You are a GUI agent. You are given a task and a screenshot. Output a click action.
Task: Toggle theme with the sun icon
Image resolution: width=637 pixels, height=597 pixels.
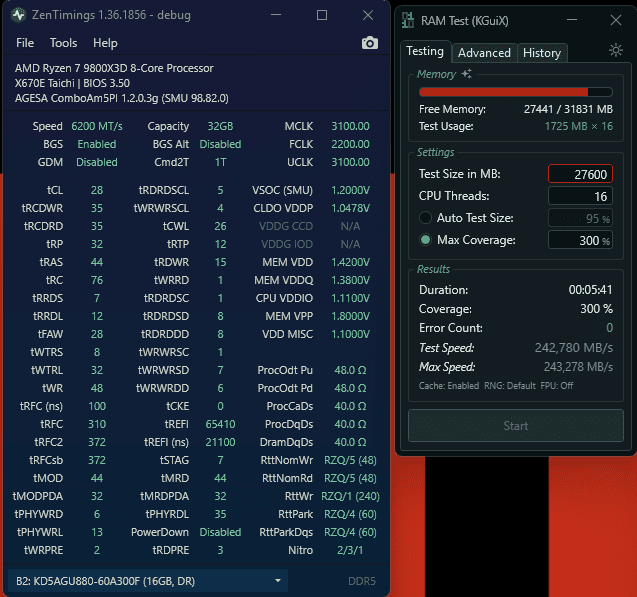click(x=615, y=50)
